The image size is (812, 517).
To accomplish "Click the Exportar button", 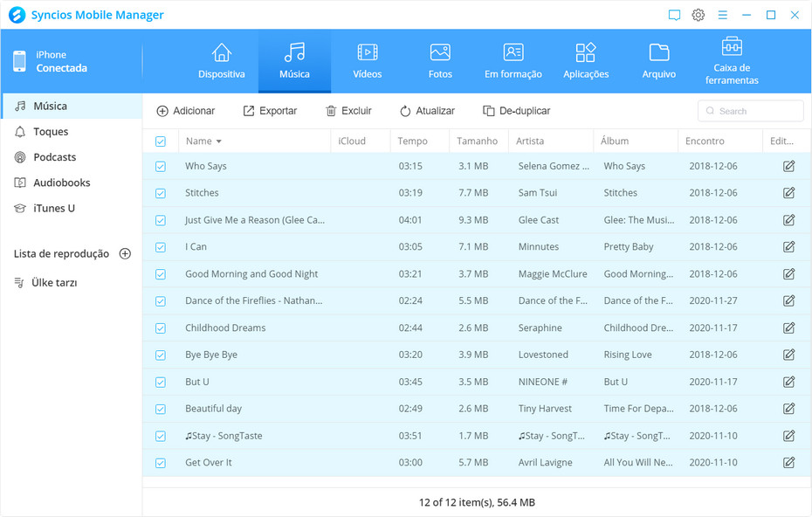I will (x=270, y=111).
